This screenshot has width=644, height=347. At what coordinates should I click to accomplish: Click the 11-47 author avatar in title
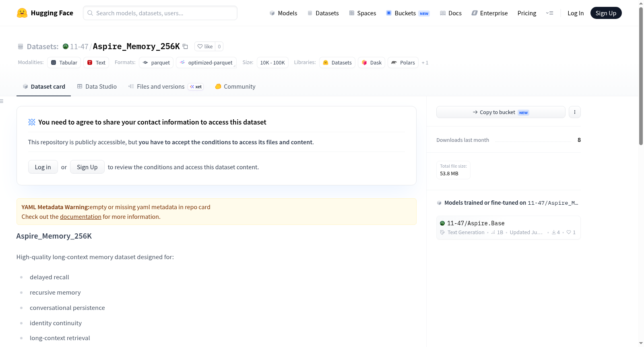point(66,46)
